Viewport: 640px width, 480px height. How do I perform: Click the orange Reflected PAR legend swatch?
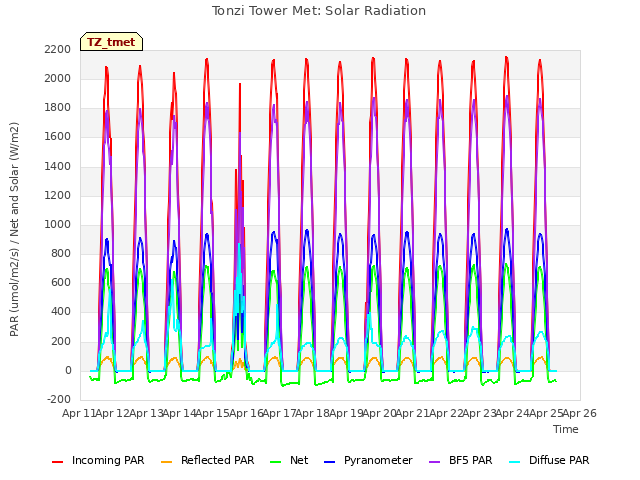167,462
